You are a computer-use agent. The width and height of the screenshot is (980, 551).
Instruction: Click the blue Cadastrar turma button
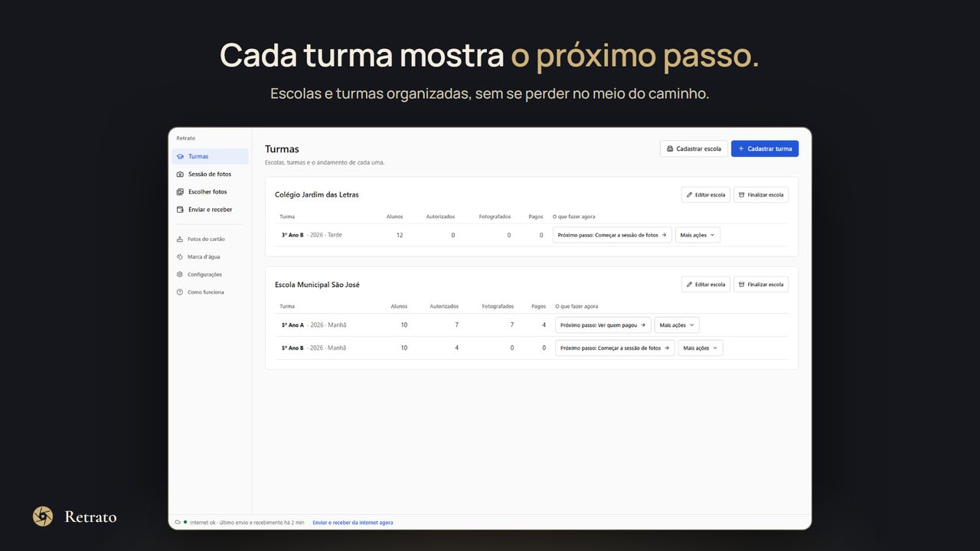click(765, 148)
